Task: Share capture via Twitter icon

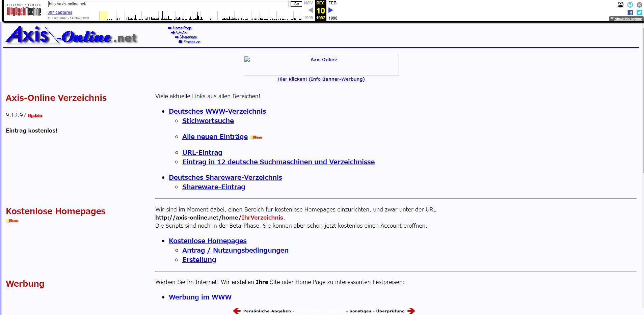Action: coord(639,12)
